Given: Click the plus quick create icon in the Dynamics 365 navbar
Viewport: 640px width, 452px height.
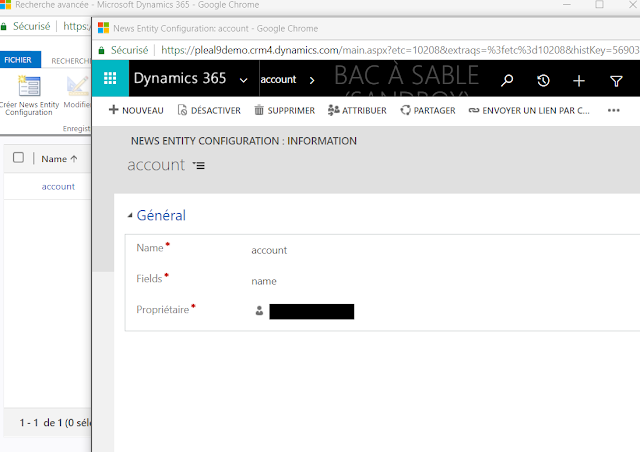Looking at the screenshot, I should click(579, 80).
